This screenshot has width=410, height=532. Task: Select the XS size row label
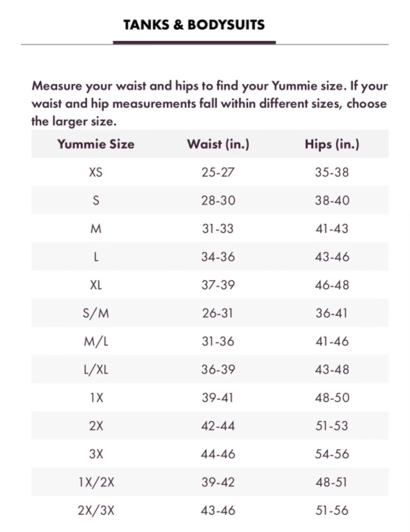96,172
